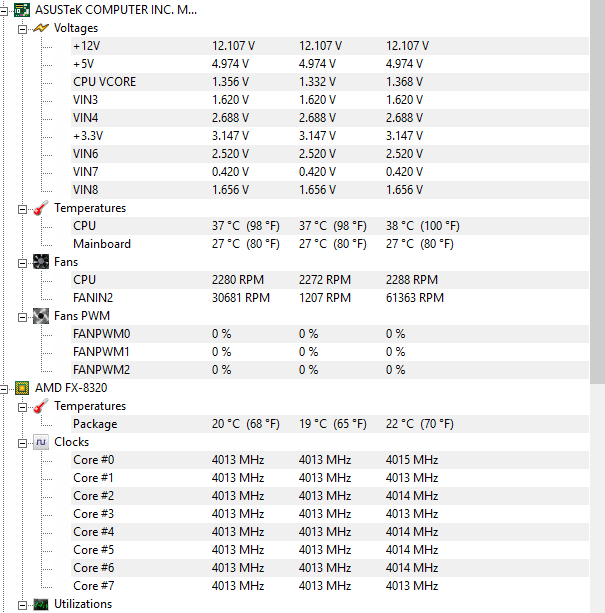Click the Fans PWM group icon
This screenshot has height=613, width=605.
41,316
